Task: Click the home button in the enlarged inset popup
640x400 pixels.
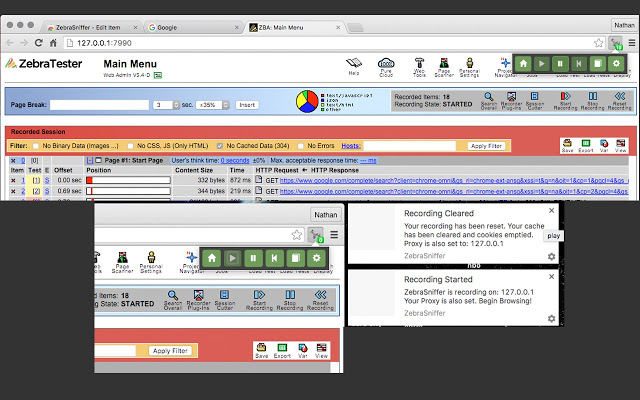Action: [211, 258]
